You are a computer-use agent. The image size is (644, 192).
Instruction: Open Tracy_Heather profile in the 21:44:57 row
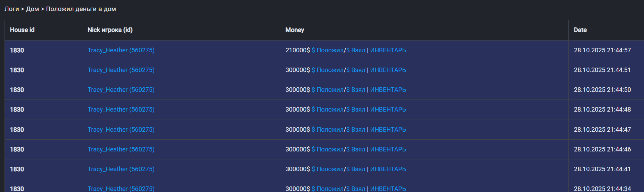click(x=121, y=50)
